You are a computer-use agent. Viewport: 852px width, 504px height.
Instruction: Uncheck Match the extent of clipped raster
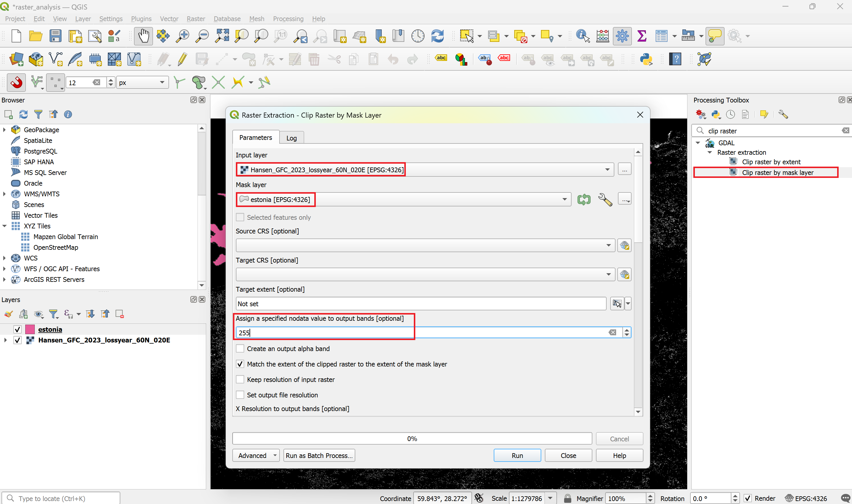240,364
